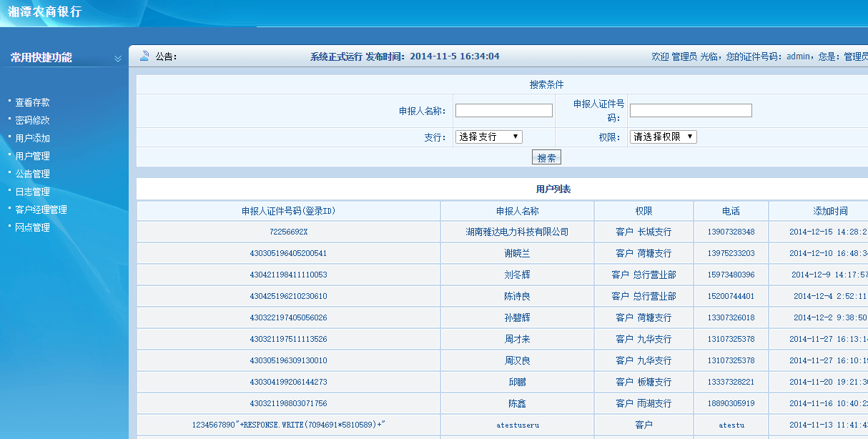The width and height of the screenshot is (868, 439).
Task: Select ID 430304199206144273
Action: point(289,383)
